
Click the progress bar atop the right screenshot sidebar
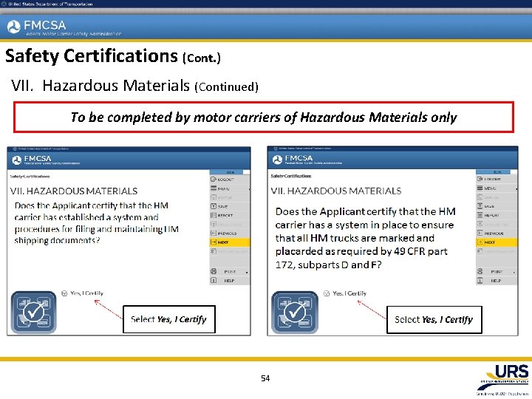click(x=496, y=171)
